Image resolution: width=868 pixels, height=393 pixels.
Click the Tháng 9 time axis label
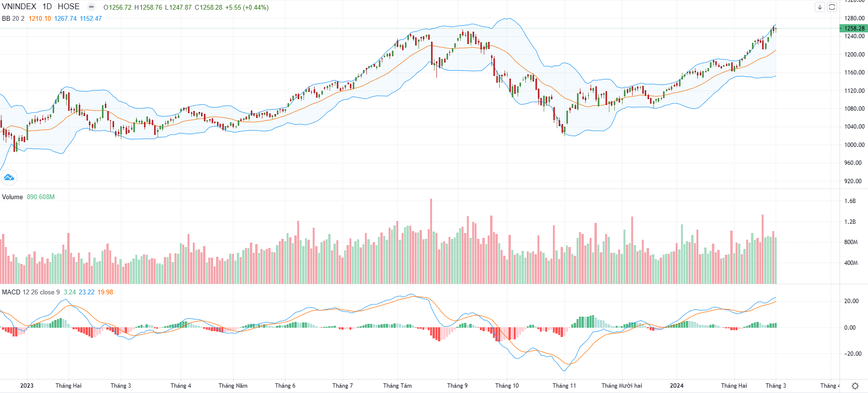pyautogui.click(x=457, y=386)
